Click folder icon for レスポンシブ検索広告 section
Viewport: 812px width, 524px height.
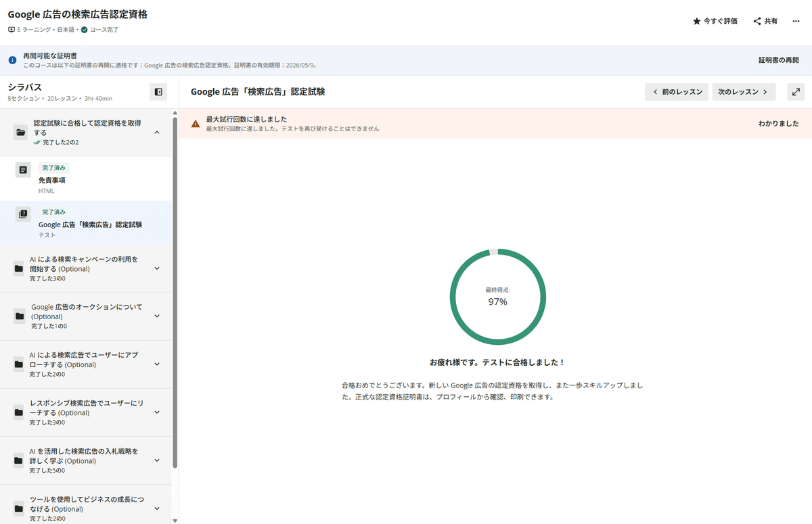[x=19, y=412]
